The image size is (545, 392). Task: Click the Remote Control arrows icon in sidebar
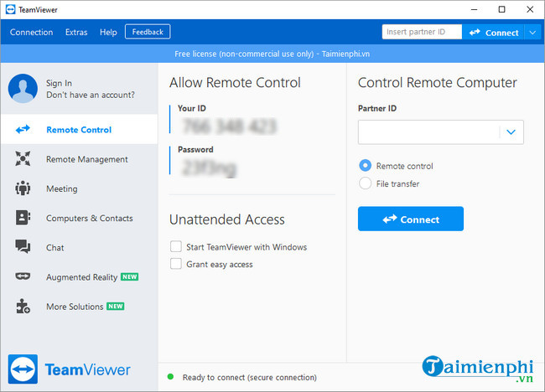(23, 130)
